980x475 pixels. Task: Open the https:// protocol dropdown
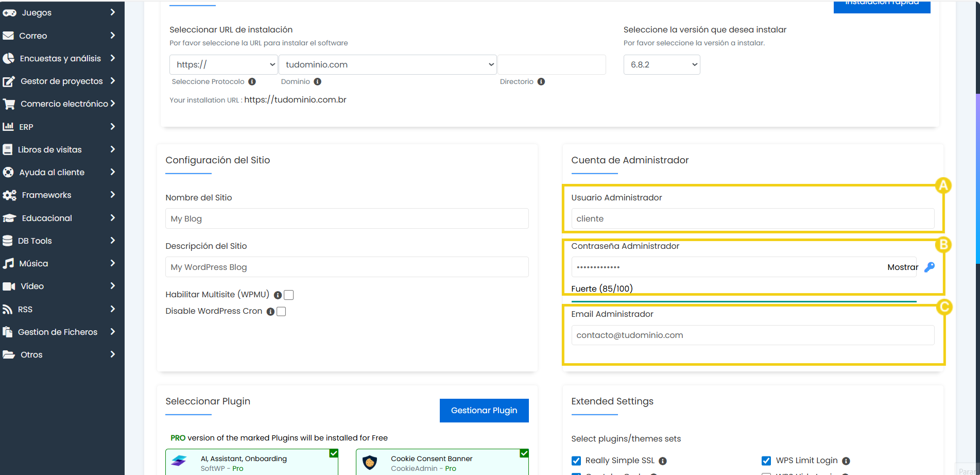pos(223,64)
